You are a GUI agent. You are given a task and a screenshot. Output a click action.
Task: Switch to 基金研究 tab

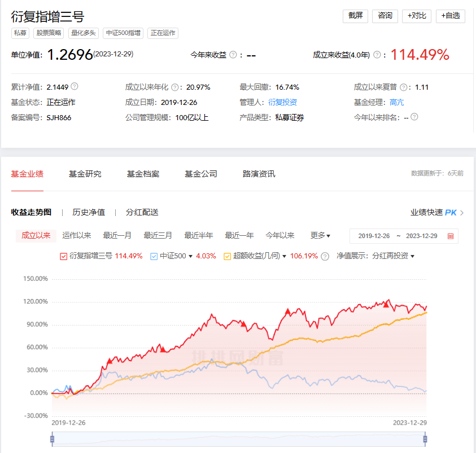(x=85, y=174)
